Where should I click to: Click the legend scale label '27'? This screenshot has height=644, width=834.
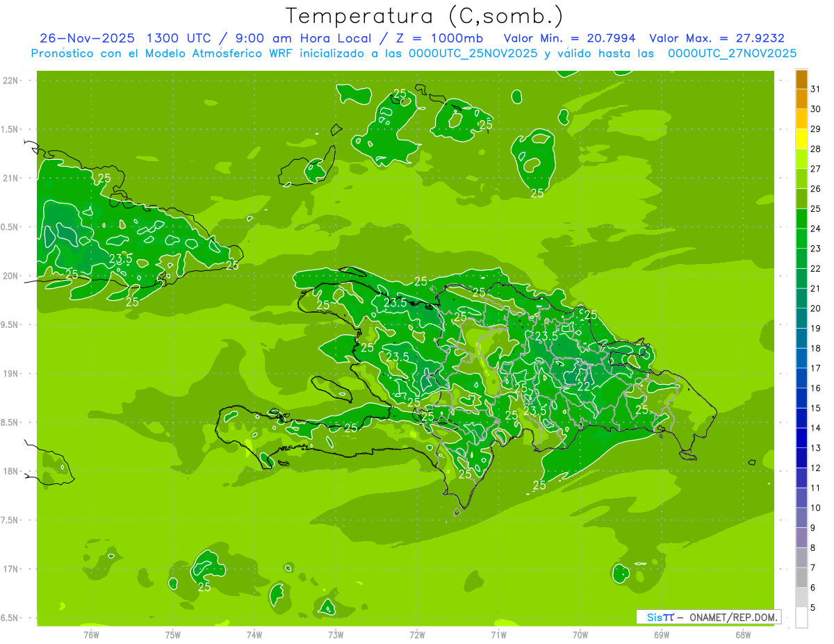pyautogui.click(x=816, y=169)
